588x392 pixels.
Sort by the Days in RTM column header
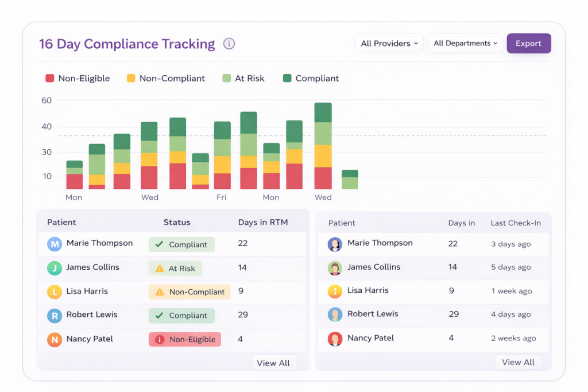(262, 222)
